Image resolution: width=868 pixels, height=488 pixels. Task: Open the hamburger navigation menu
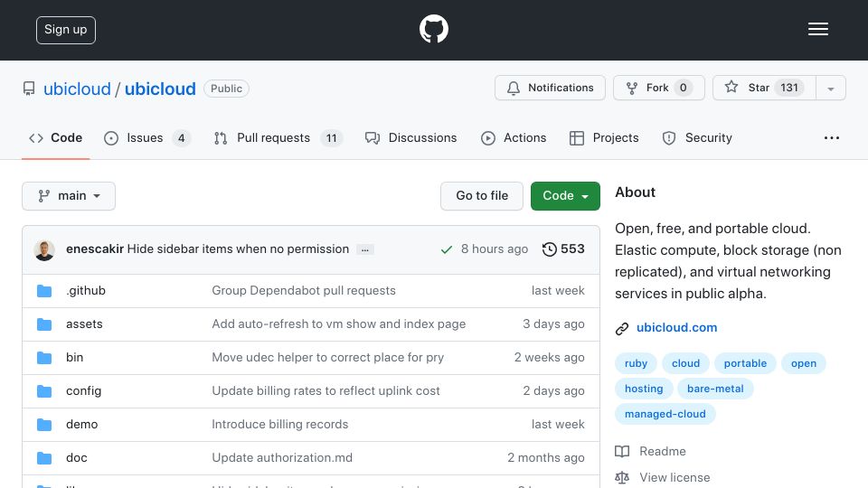coord(817,29)
